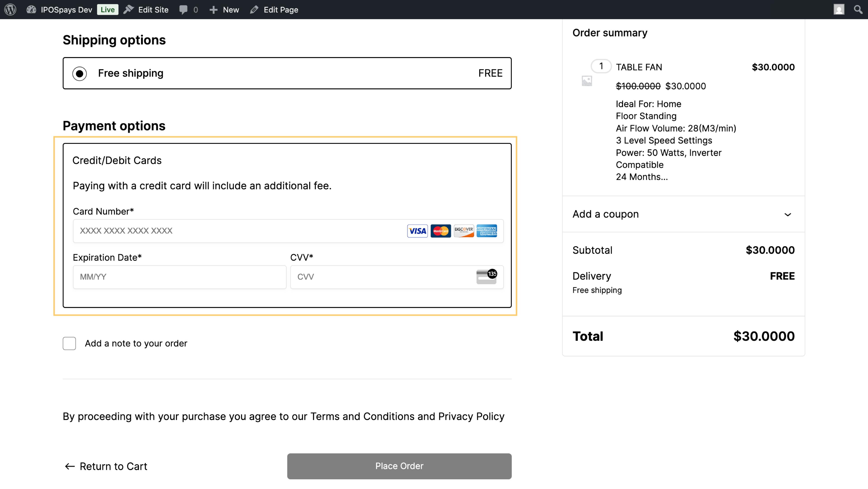Click inside the Card Number field
Viewport: 868px width, 489px height.
pyautogui.click(x=236, y=231)
